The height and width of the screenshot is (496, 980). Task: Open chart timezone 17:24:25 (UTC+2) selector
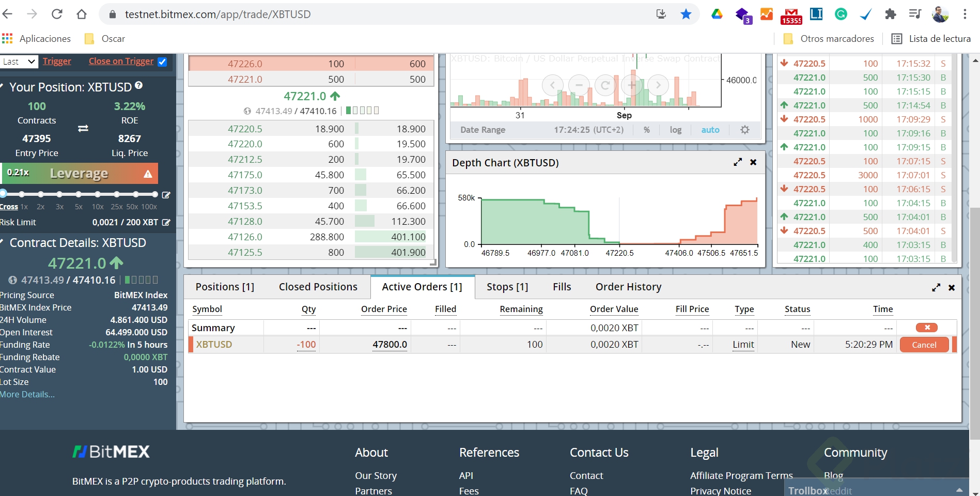[x=589, y=130]
